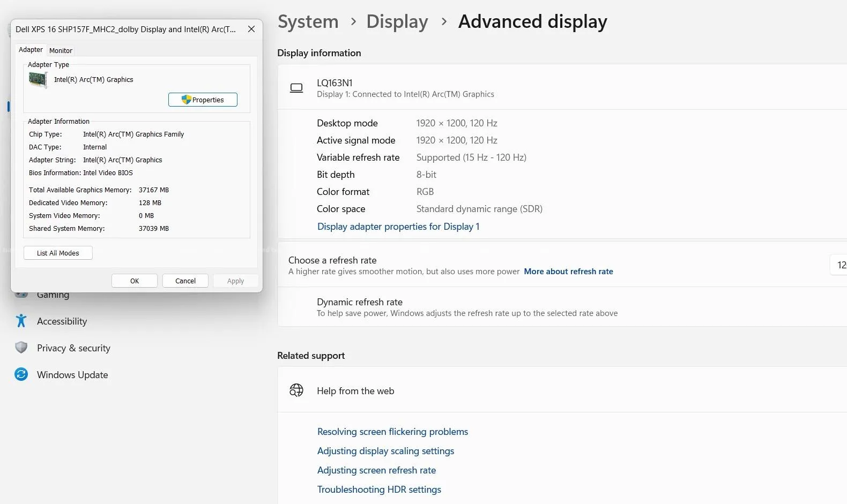Open Adjusting screen refresh rate link
The width and height of the screenshot is (847, 504).
coord(376,470)
